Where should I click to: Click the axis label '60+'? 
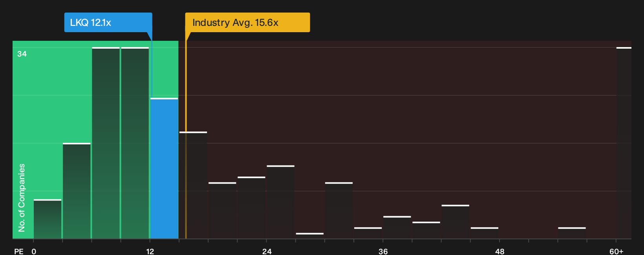pos(616,251)
